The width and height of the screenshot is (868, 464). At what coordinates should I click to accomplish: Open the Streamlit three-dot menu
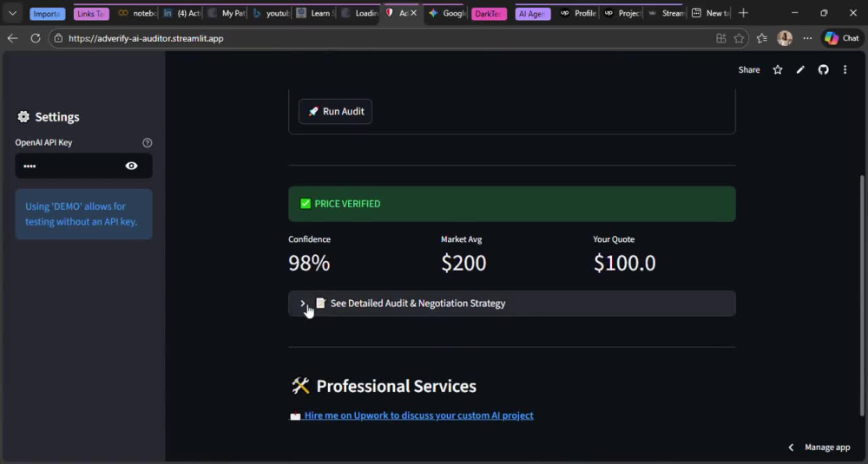[x=845, y=69]
